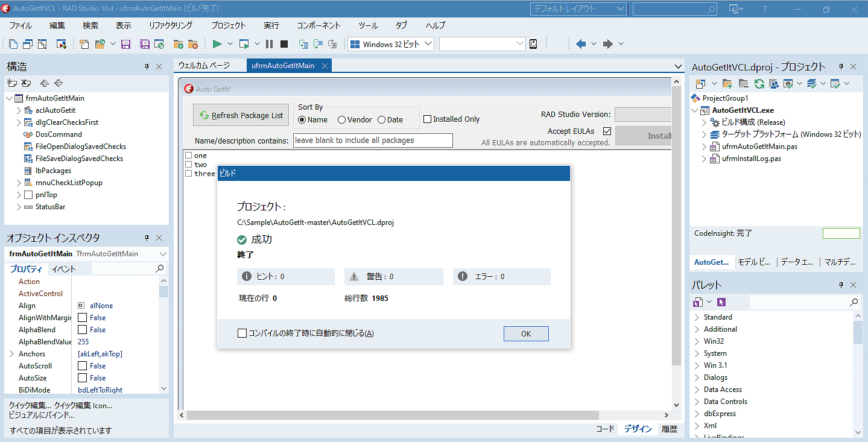The image size is (868, 442).
Task: Click the help question mark in title bar
Action: [765, 9]
